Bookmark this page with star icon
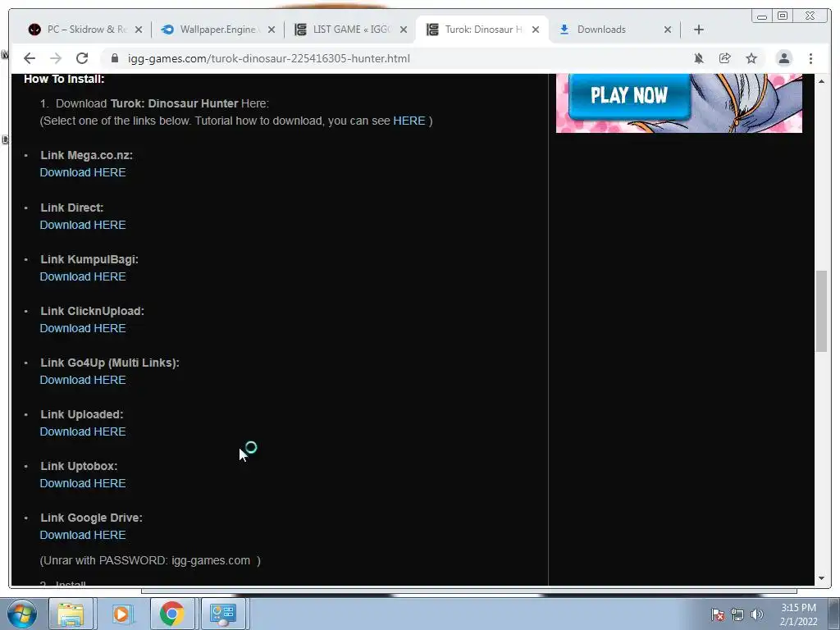 [751, 58]
